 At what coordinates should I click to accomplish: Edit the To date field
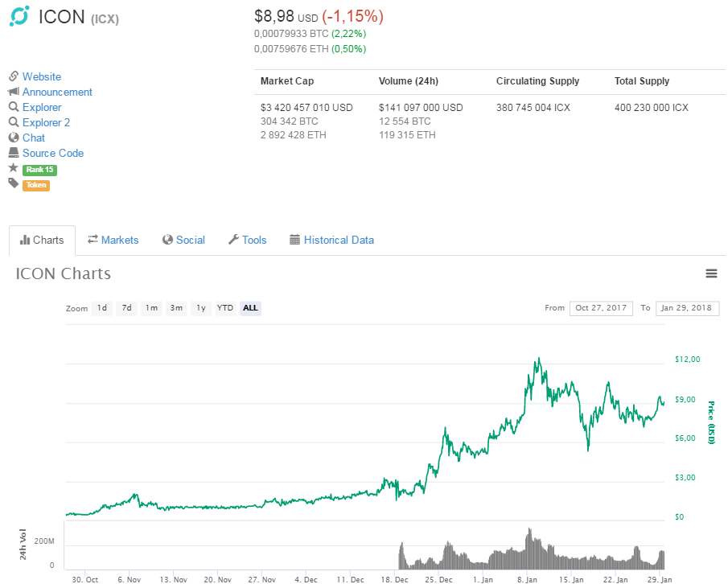(688, 308)
